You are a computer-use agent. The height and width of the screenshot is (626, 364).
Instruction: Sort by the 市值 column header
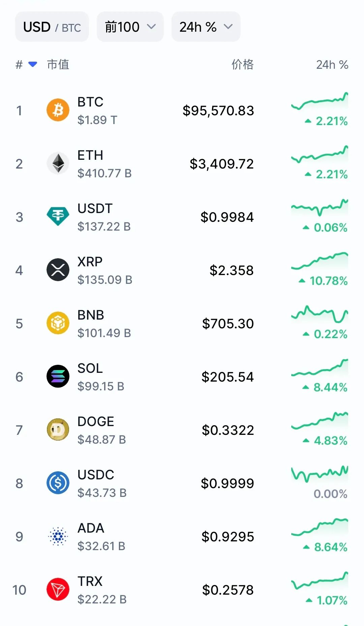pyautogui.click(x=58, y=64)
